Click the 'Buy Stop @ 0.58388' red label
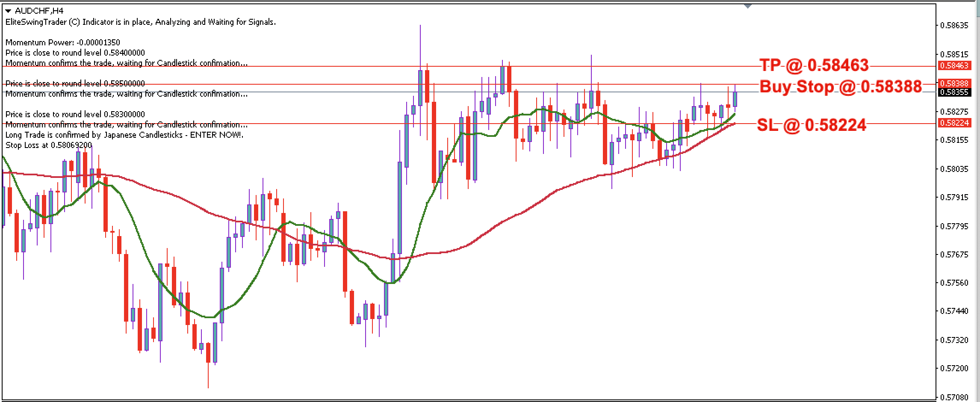980x402 pixels. tap(832, 86)
